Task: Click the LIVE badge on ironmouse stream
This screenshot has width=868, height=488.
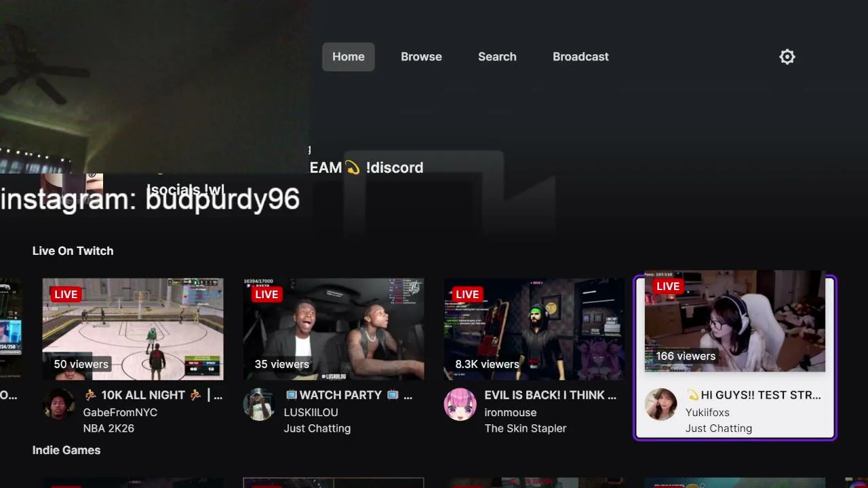Action: (467, 294)
